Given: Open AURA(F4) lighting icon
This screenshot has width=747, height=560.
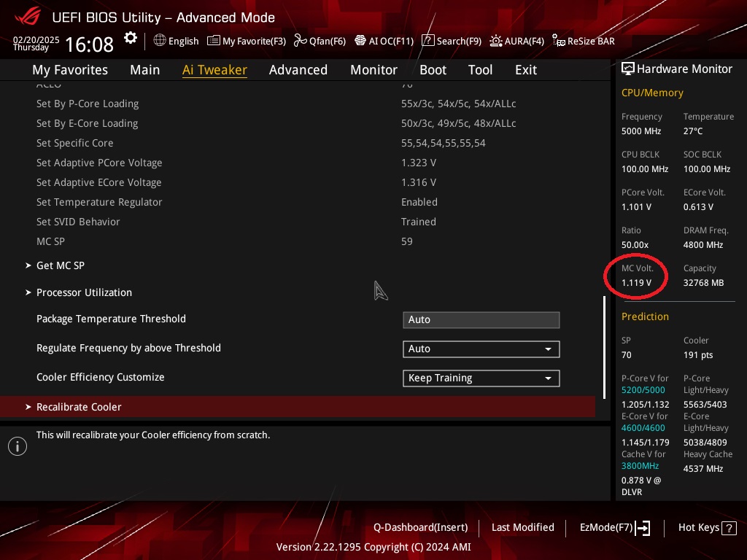Looking at the screenshot, I should 496,41.
